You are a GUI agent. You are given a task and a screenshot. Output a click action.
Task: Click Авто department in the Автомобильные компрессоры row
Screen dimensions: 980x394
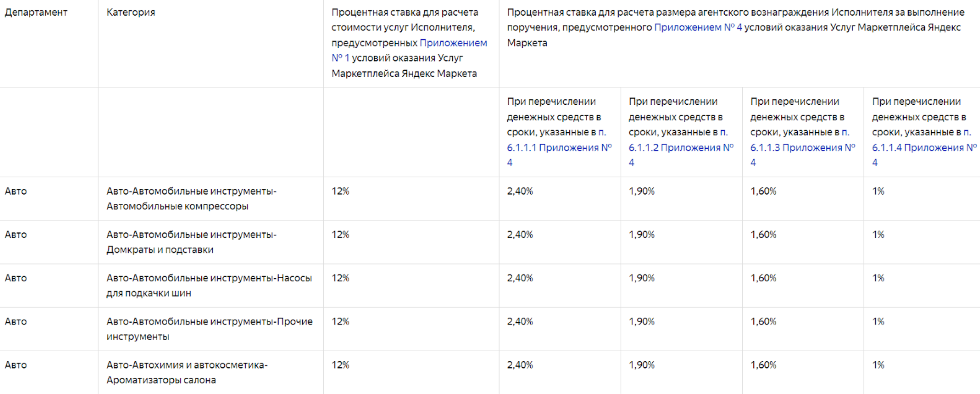click(x=16, y=191)
